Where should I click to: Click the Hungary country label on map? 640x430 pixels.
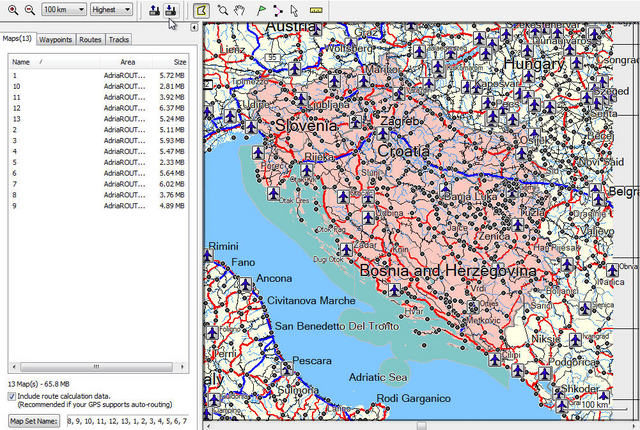coord(534,64)
